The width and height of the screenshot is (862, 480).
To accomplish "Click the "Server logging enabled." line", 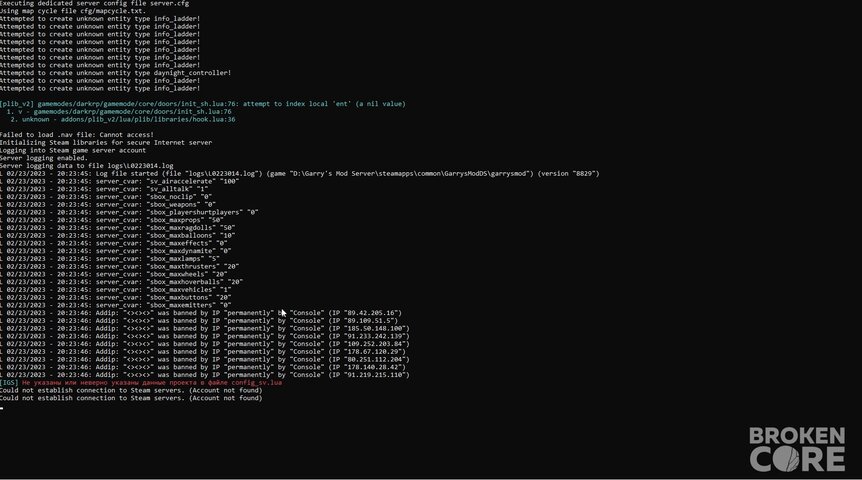I will 44,157.
